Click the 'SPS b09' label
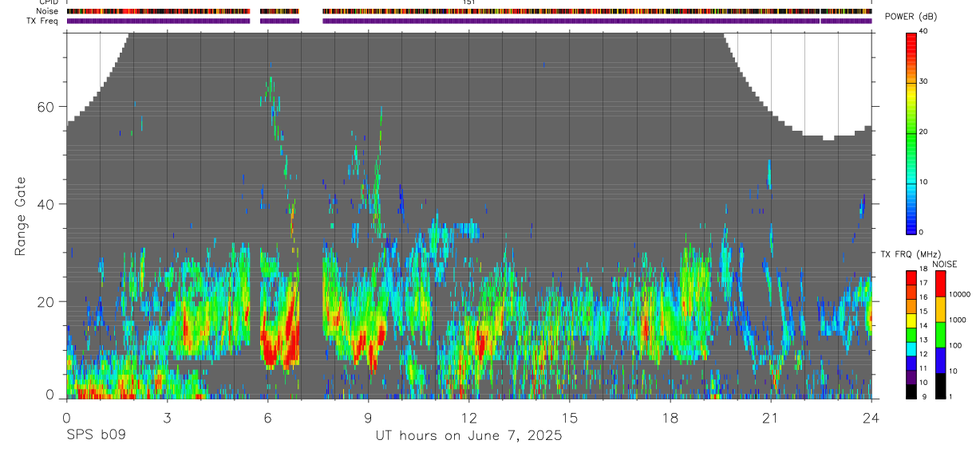980x452 pixels. [x=95, y=436]
